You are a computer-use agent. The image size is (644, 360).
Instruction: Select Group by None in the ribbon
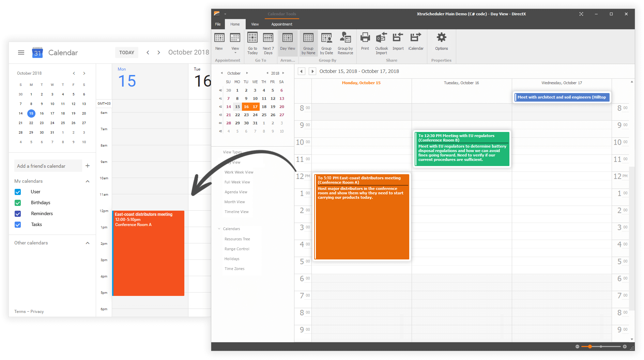pos(308,43)
